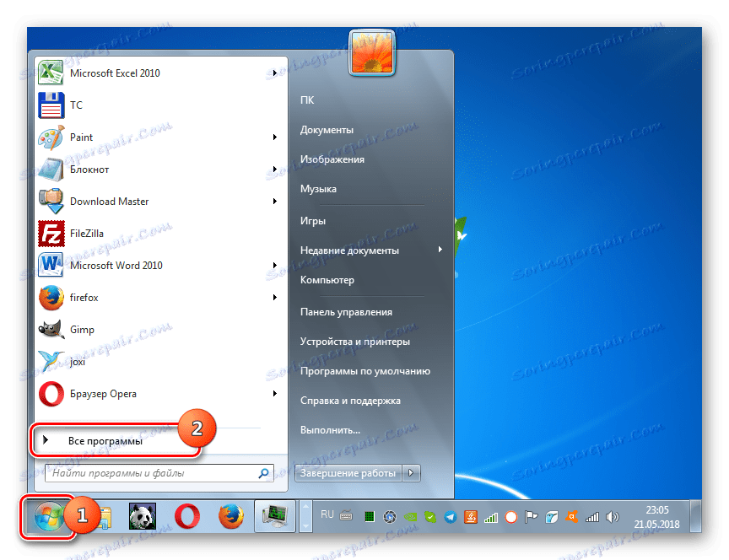The height and width of the screenshot is (560, 729).
Task: Click the green grid tray icon
Action: (370, 517)
